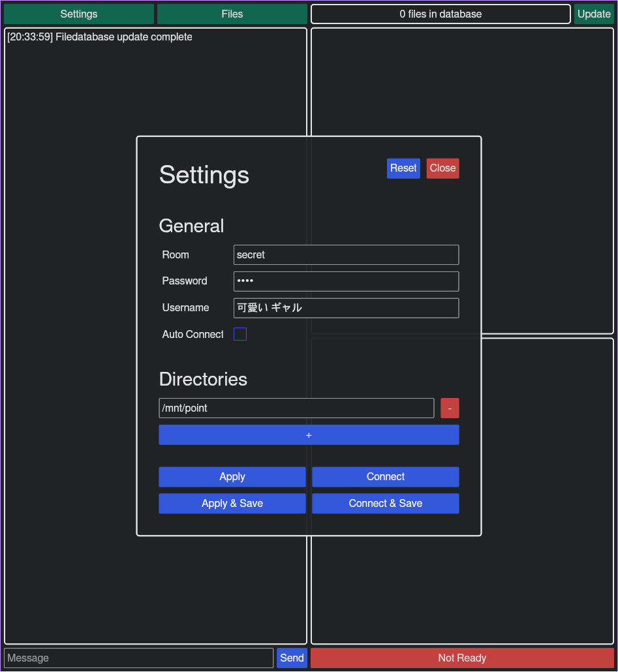The height and width of the screenshot is (672, 618).
Task: Click Apply & Save
Action: point(232,503)
